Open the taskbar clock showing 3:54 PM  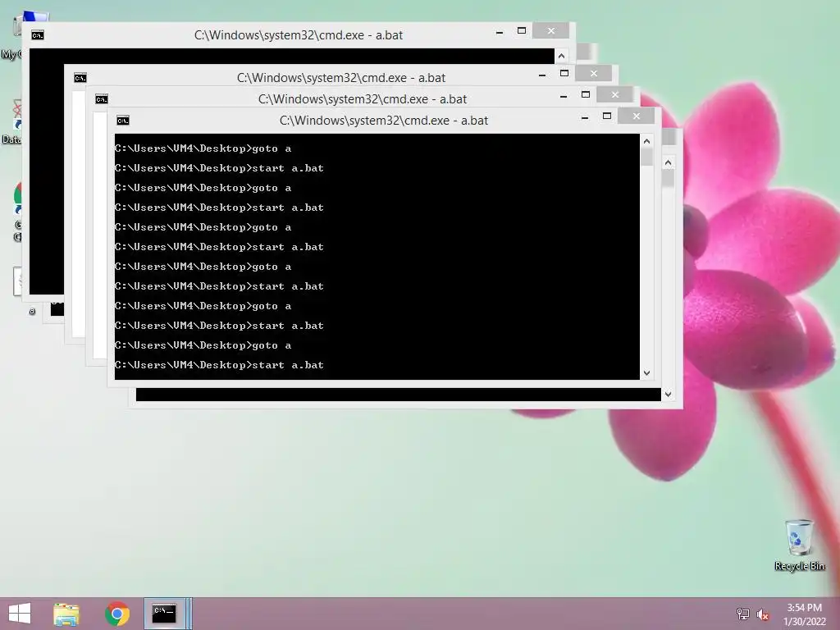click(804, 614)
